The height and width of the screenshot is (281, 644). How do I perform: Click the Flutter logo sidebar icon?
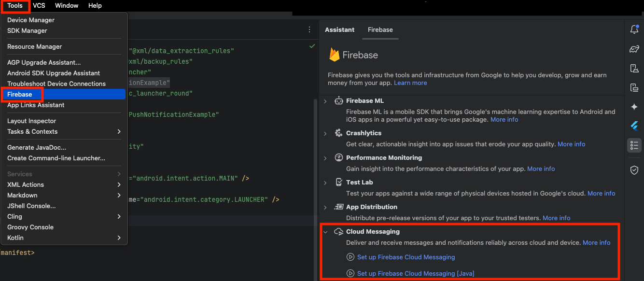click(x=634, y=126)
